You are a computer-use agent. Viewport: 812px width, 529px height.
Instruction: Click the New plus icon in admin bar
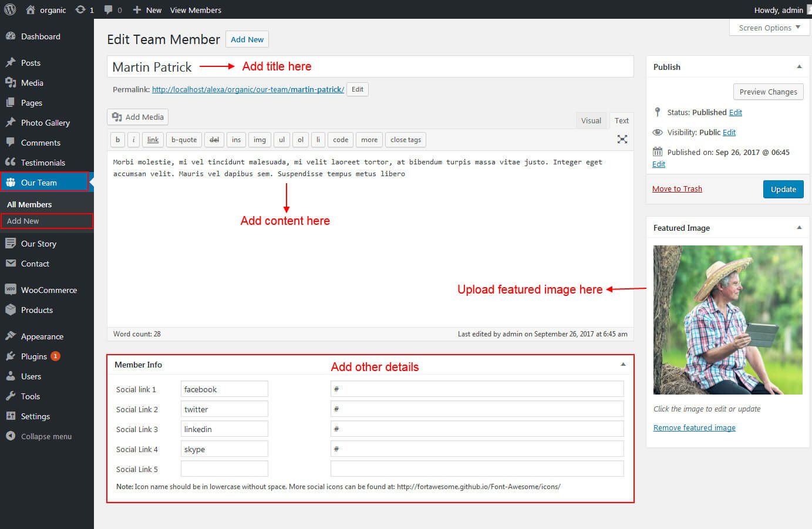click(137, 10)
